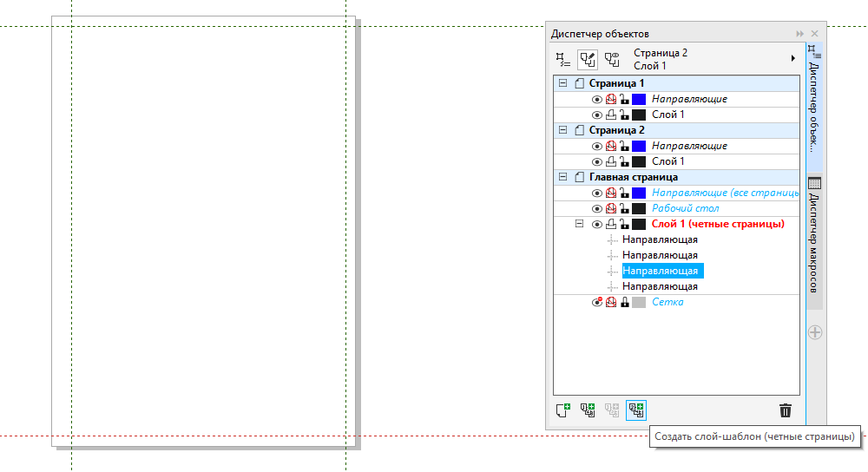Switch to the Диспетчер макросов side tab
Screen dimensions: 868x472
point(814,242)
